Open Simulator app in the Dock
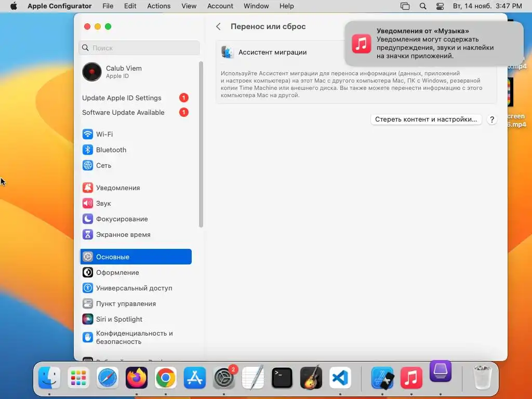 click(x=382, y=378)
